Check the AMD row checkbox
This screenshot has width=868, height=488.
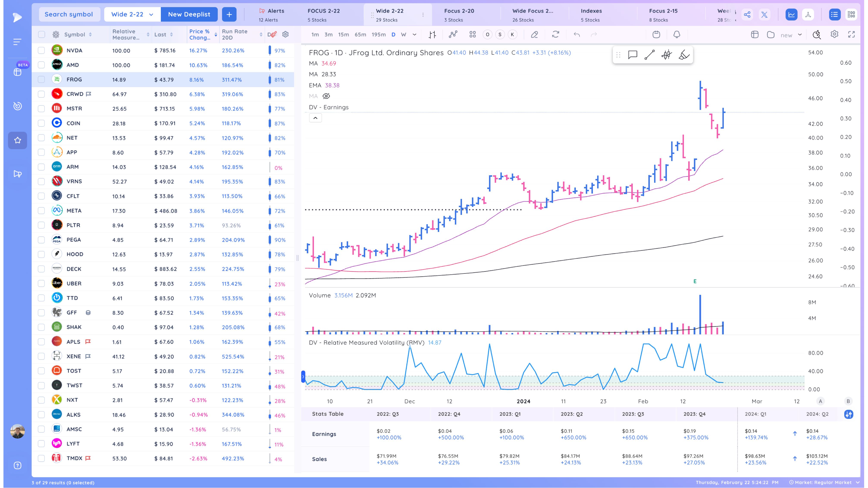click(x=41, y=65)
